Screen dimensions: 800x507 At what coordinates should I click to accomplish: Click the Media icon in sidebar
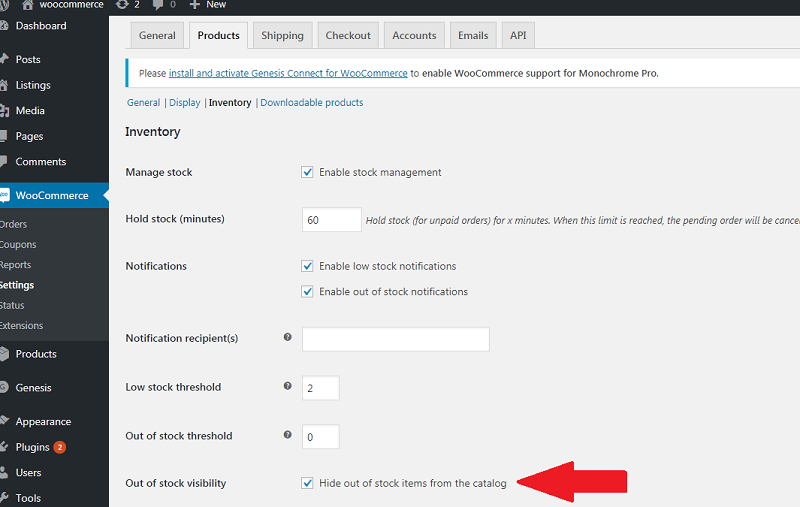(5, 110)
